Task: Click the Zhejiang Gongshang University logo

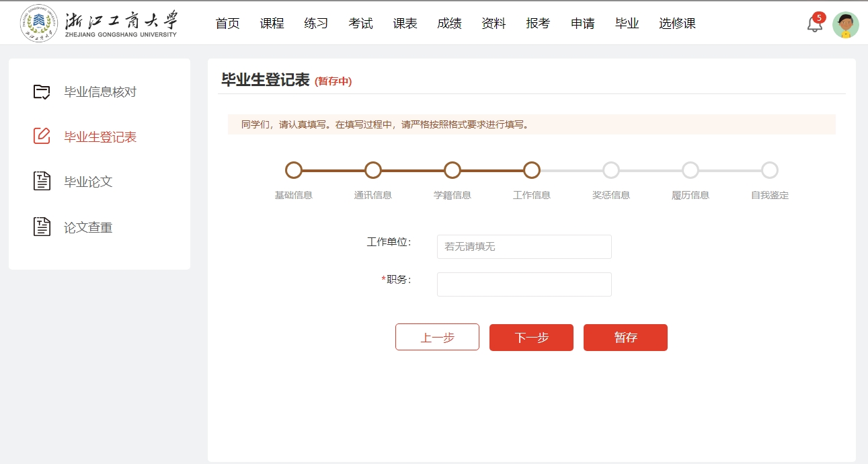Action: coord(99,24)
